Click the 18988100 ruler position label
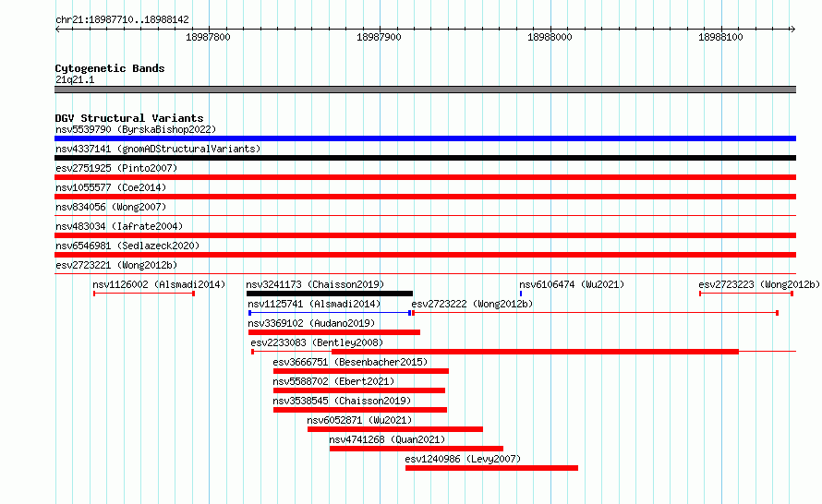 coord(720,37)
